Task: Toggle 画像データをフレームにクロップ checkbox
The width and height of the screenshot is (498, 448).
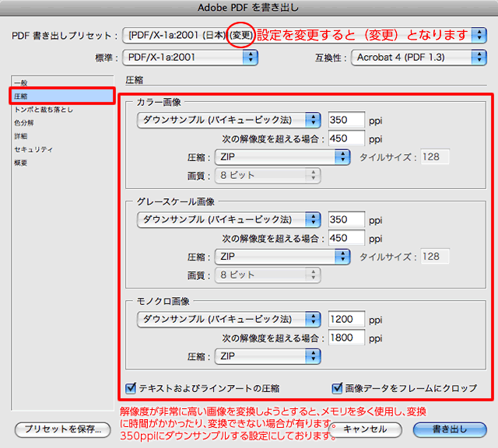Action: click(x=337, y=388)
